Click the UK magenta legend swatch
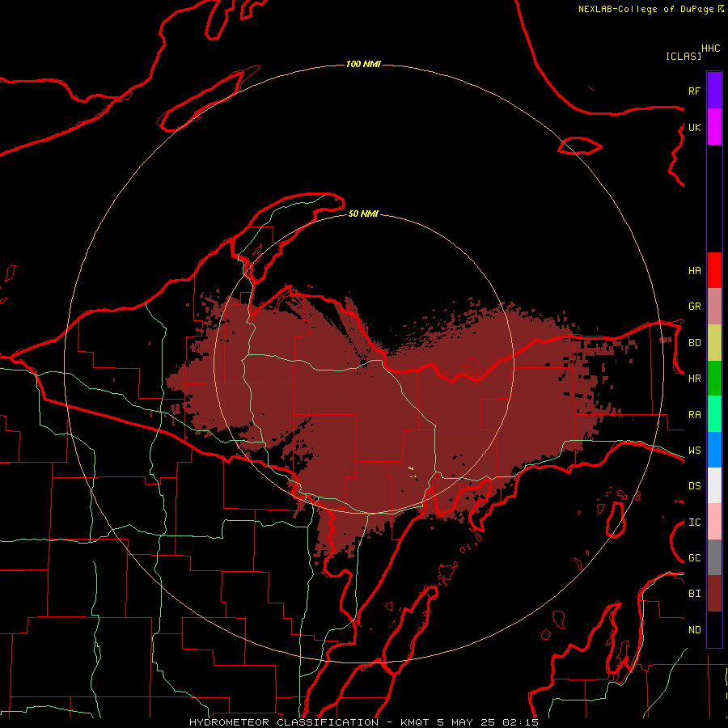Screen dimensions: 728x728 tap(714, 127)
